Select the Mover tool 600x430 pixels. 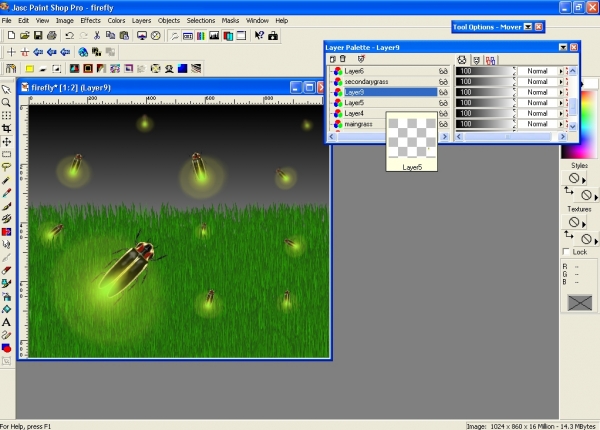6,142
